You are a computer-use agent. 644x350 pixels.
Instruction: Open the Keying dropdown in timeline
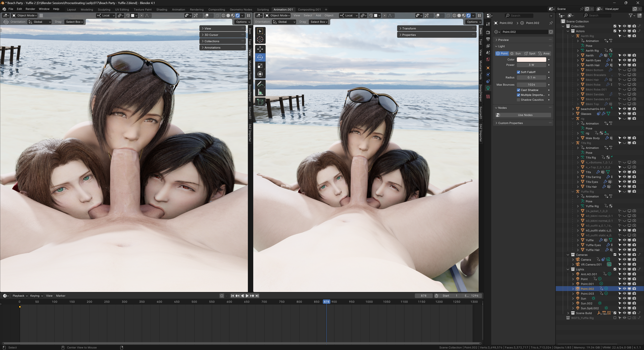point(37,296)
